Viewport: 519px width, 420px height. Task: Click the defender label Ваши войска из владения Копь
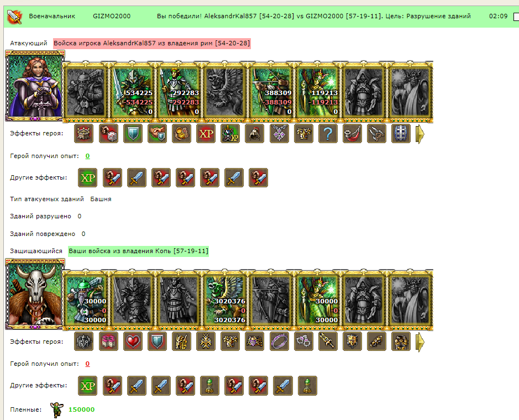tap(138, 251)
